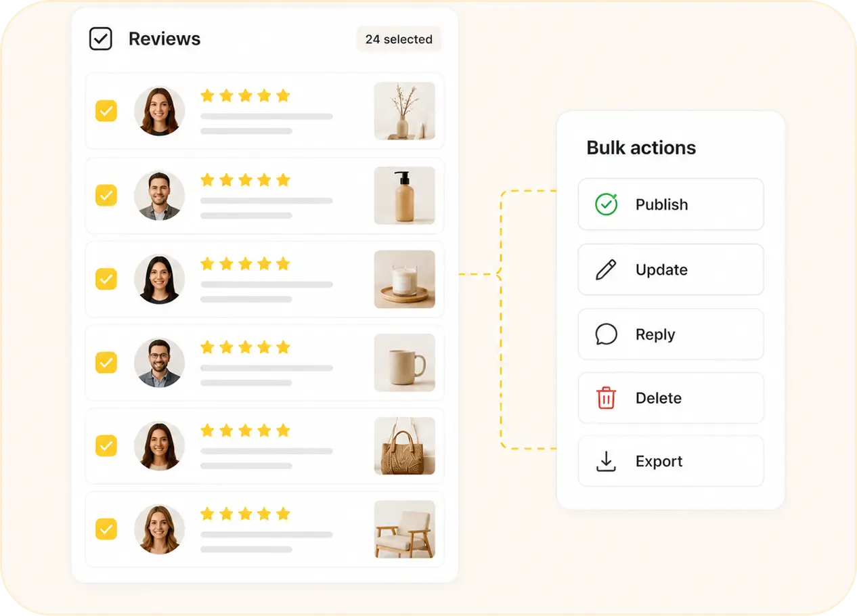
Task: Click the Reviews heading
Action: [164, 39]
